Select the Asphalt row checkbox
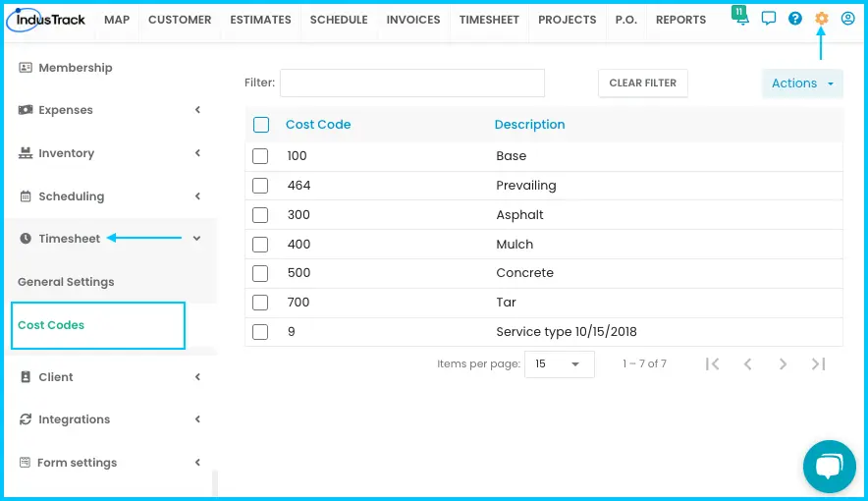The image size is (868, 501). pos(260,215)
